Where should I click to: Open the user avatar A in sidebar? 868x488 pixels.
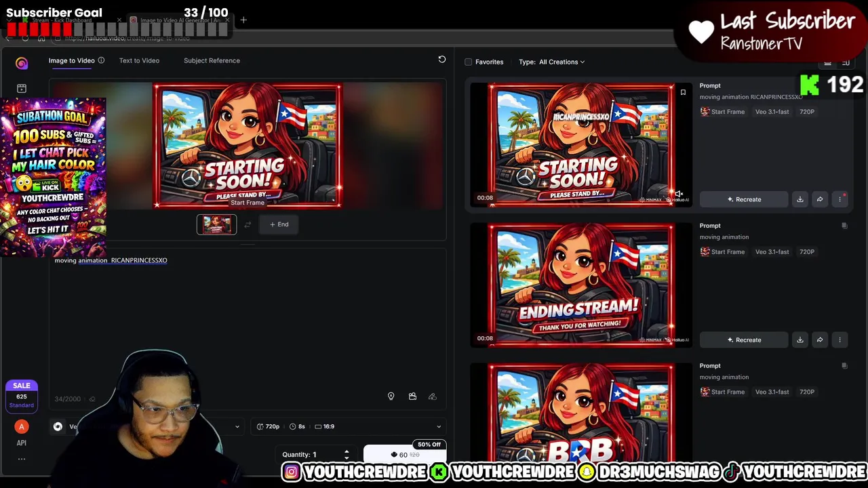point(22,426)
